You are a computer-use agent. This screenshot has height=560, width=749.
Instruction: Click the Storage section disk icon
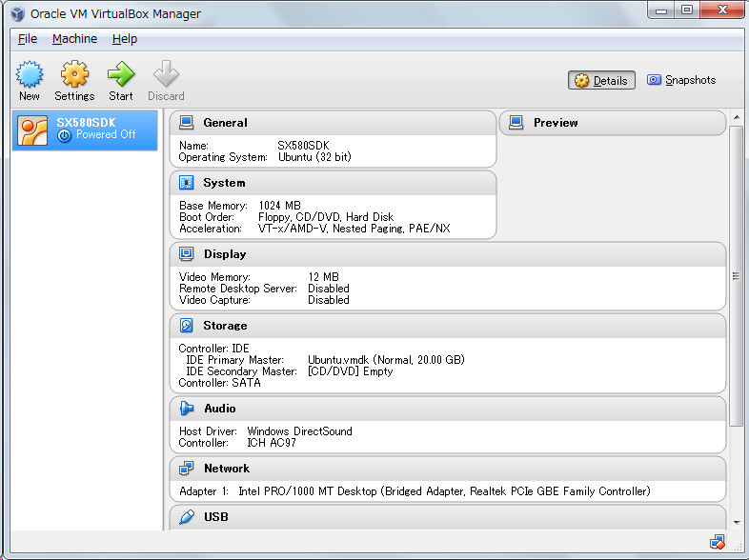coord(186,326)
